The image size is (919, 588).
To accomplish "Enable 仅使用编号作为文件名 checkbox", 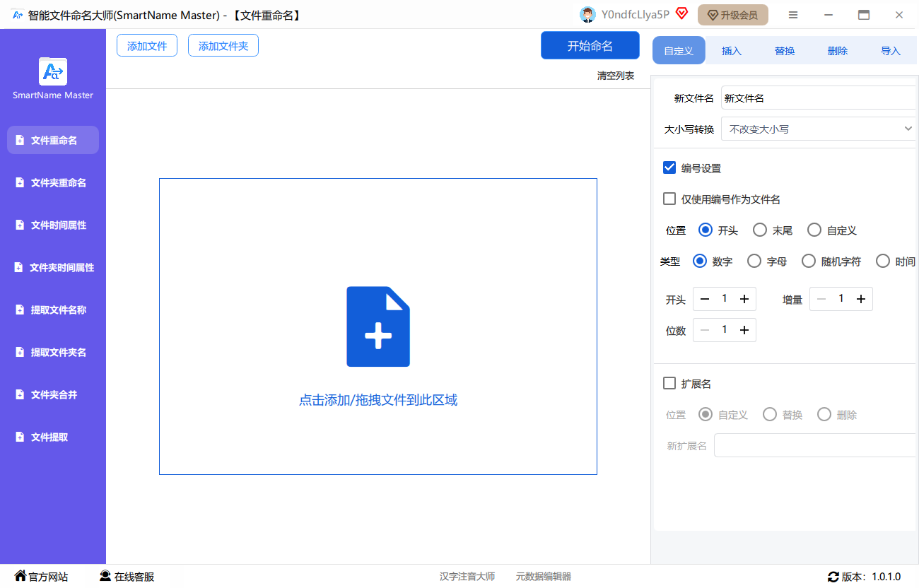I will pos(669,199).
